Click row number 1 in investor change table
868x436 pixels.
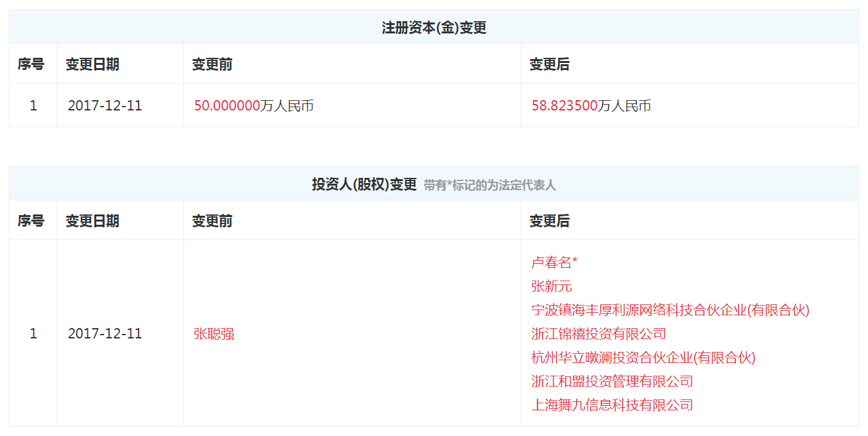33,334
